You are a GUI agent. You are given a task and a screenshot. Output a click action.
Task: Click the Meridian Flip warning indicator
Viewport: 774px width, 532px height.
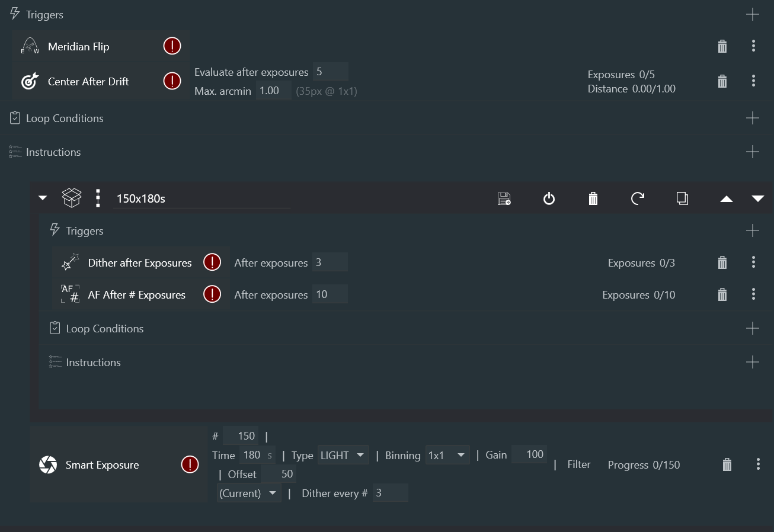(172, 46)
